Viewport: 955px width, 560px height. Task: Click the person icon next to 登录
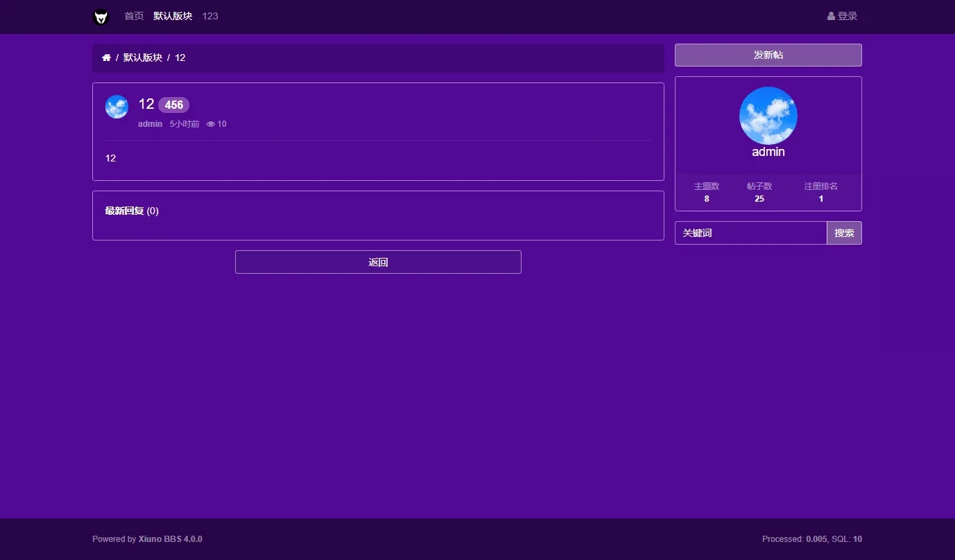pyautogui.click(x=830, y=15)
